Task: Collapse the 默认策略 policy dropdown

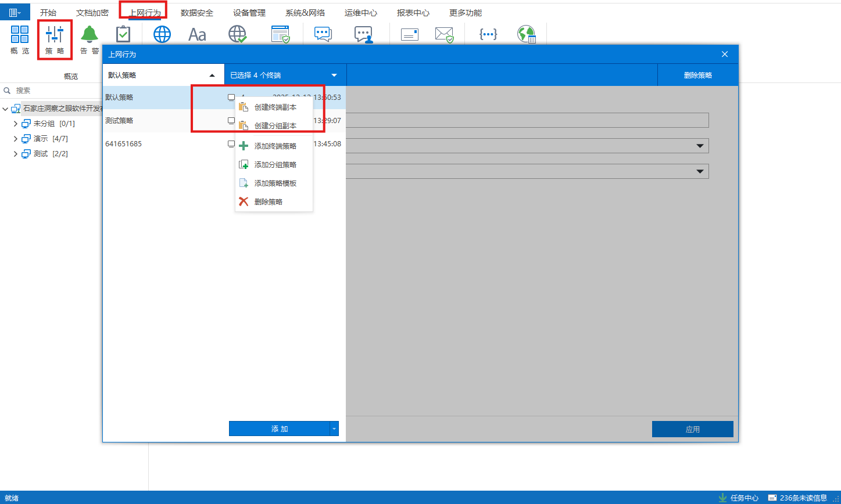Action: 212,75
